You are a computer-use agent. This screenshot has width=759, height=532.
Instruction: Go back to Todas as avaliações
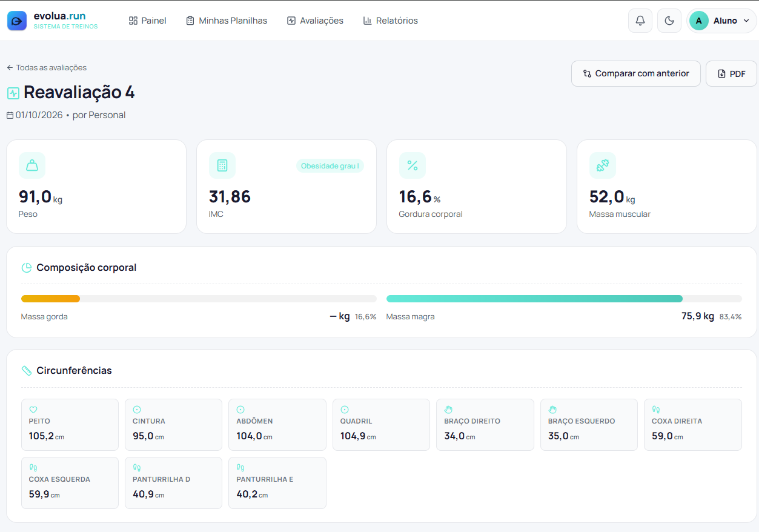pos(47,68)
